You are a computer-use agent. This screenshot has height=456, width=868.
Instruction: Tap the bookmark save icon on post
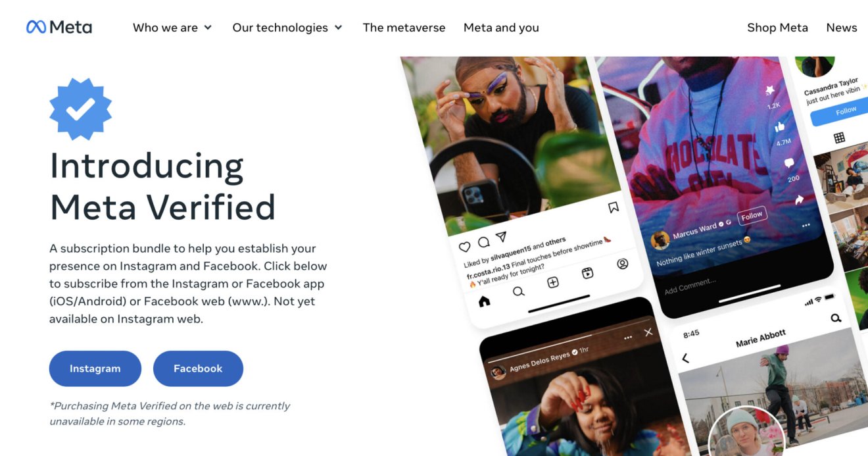pyautogui.click(x=614, y=207)
